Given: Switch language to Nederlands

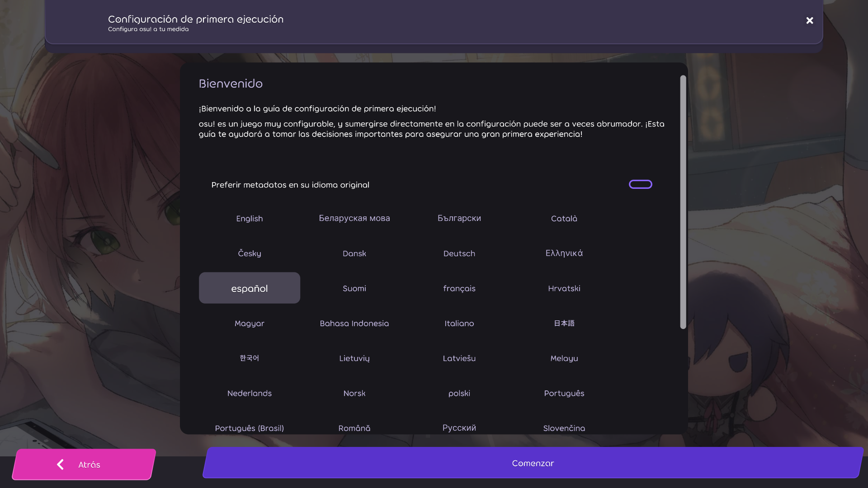Looking at the screenshot, I should tap(250, 393).
